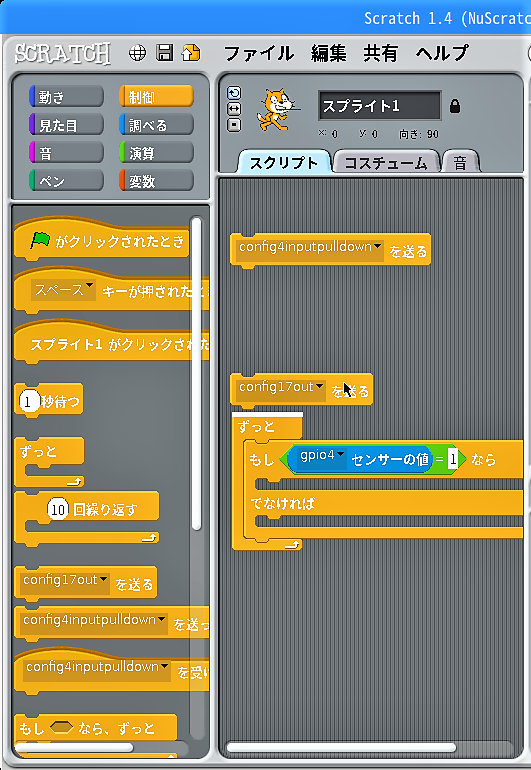Open the config4inputpulldown dropdown in script area
Screen dimensions: 531x770
pos(377,247)
